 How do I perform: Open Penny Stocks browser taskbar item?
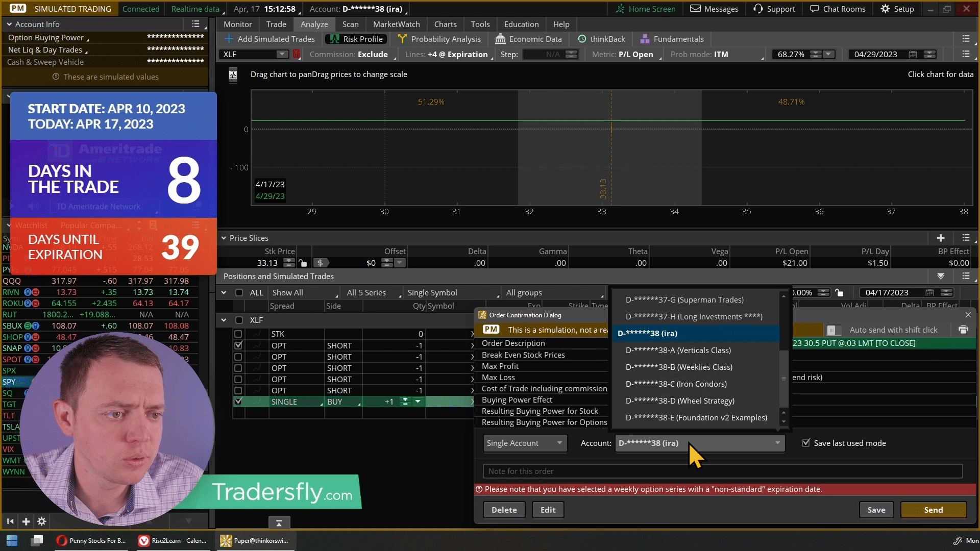coord(91,540)
